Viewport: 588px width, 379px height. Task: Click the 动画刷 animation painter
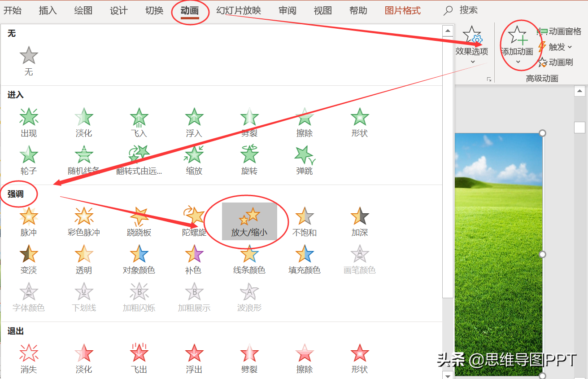pyautogui.click(x=556, y=62)
